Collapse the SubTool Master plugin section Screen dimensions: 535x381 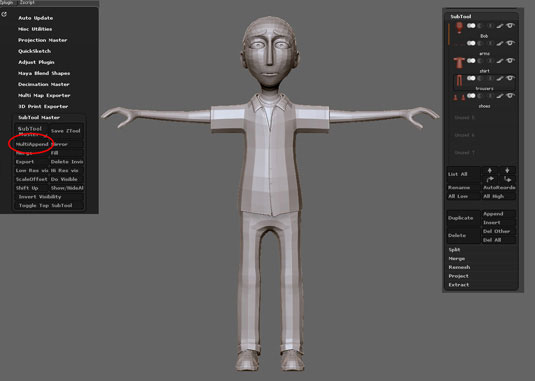[x=39, y=117]
